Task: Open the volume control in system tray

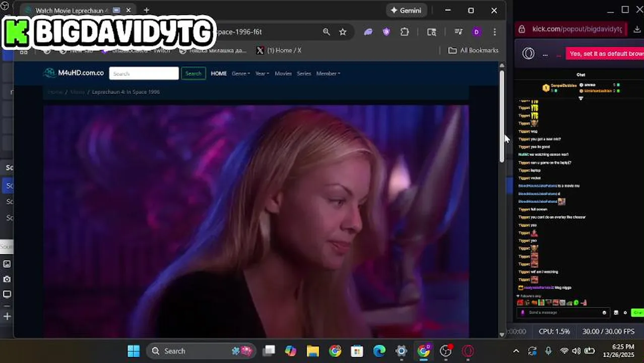Action: pos(576,351)
